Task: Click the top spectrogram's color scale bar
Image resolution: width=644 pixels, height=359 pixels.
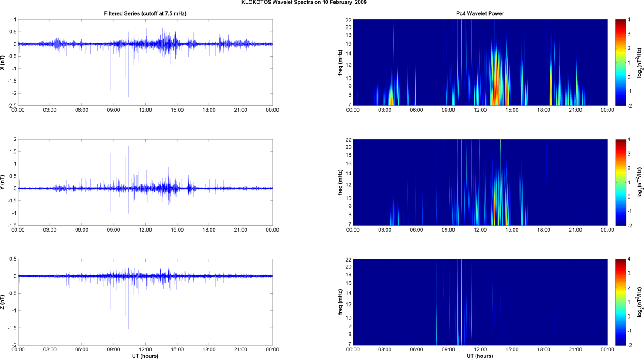Action: tap(620, 62)
